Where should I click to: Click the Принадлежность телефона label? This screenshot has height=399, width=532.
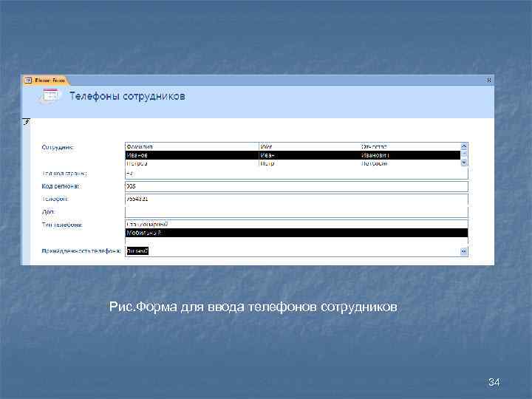point(81,251)
